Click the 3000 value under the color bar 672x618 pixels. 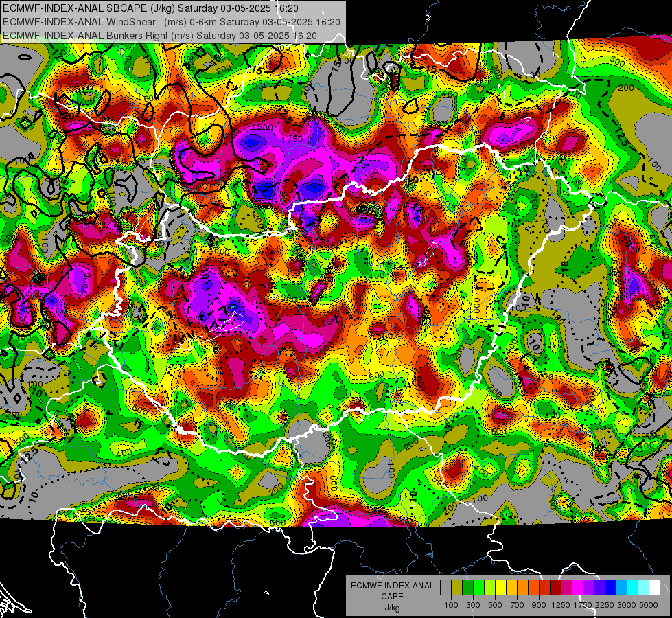click(627, 605)
